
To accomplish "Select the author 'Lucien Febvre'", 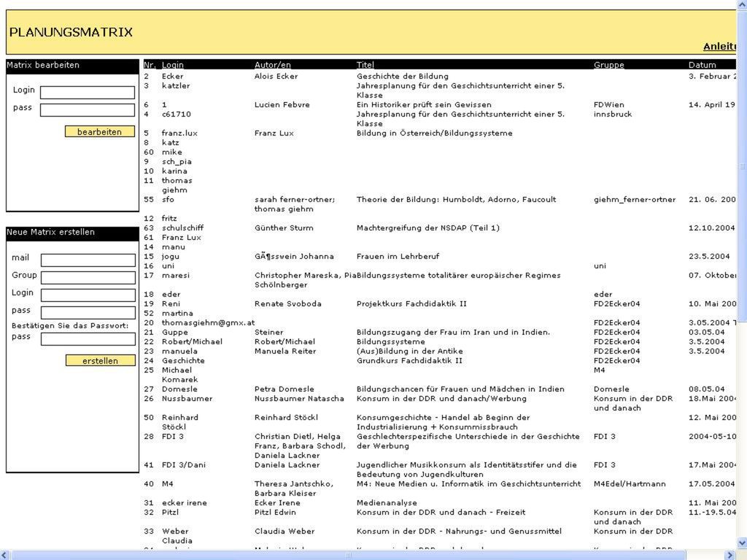I will click(282, 105).
